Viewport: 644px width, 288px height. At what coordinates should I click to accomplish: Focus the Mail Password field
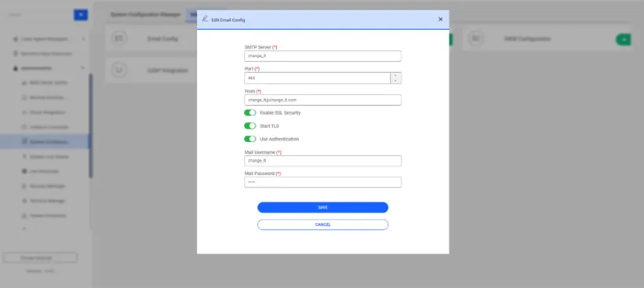click(x=323, y=182)
